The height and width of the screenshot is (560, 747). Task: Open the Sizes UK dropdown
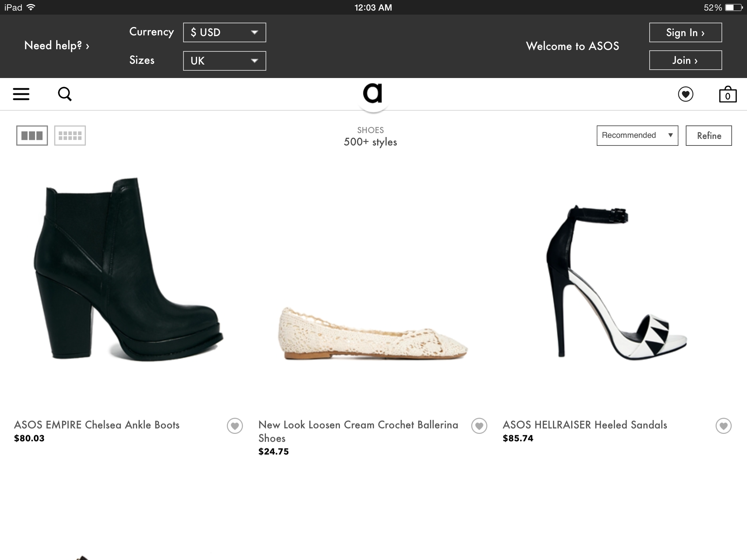225,61
